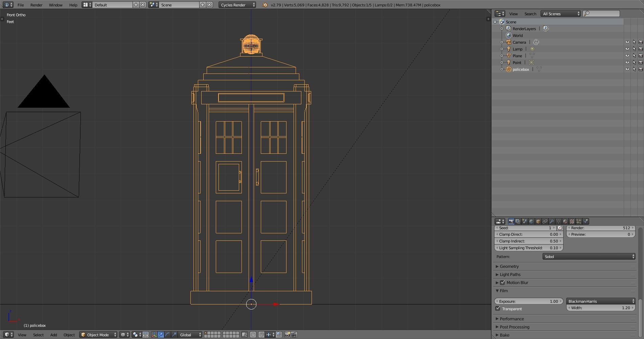Toggle Lamp visibility eye in outliner
Screen dimensions: 644x339
627,49
